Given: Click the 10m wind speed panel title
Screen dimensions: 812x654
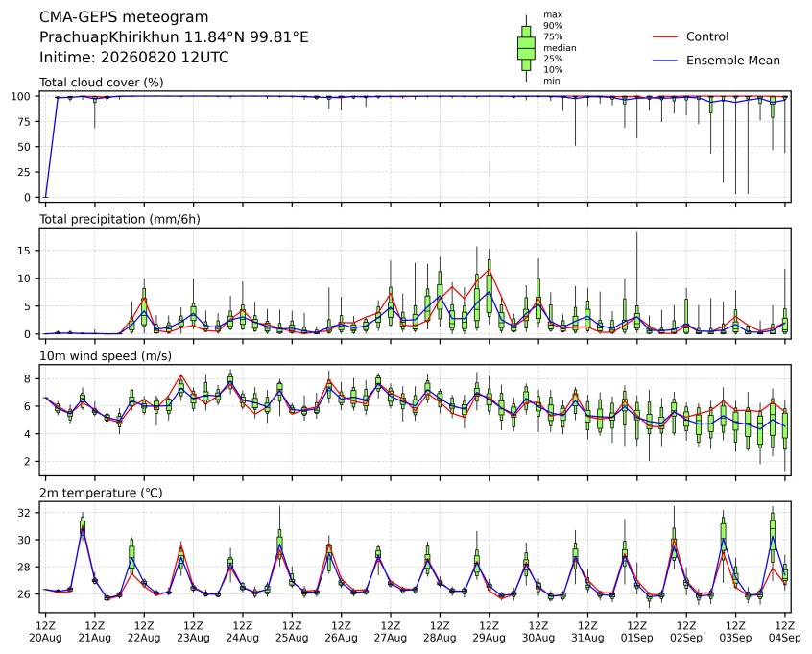Looking at the screenshot, I should [x=106, y=356].
